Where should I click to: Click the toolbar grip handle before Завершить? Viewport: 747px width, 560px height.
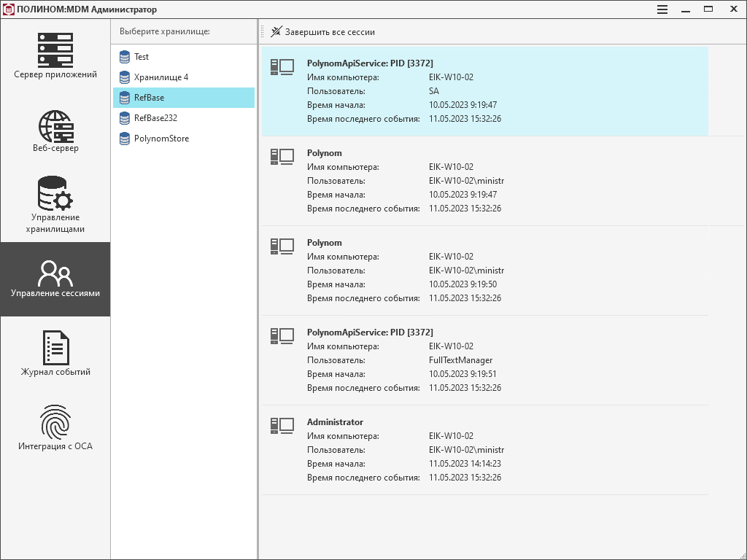pos(263,32)
